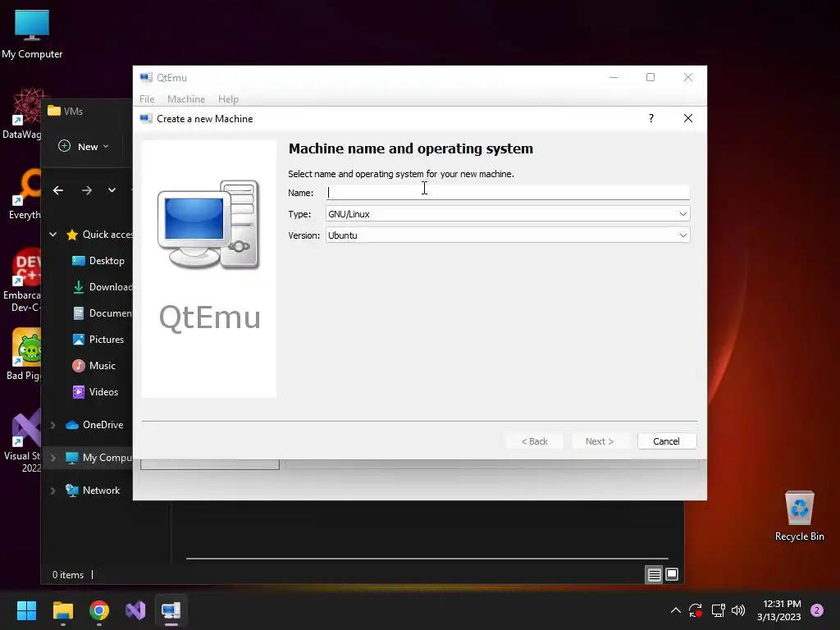Open network status tray icon
Image resolution: width=840 pixels, height=630 pixels.
(x=718, y=610)
